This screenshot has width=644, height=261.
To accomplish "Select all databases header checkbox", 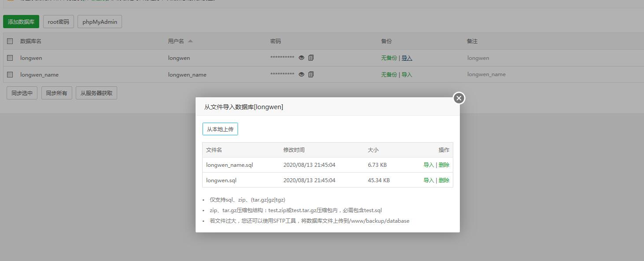I will click(x=10, y=41).
